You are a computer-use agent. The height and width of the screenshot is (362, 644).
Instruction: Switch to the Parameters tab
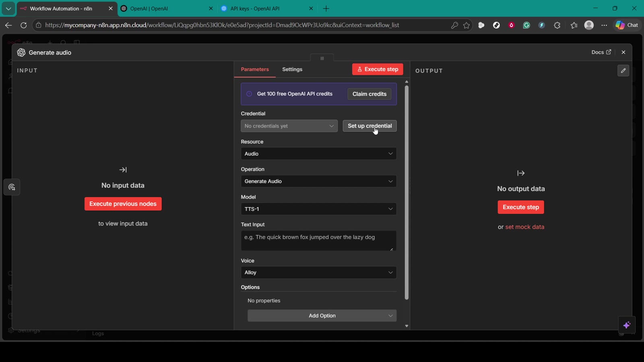pyautogui.click(x=255, y=69)
